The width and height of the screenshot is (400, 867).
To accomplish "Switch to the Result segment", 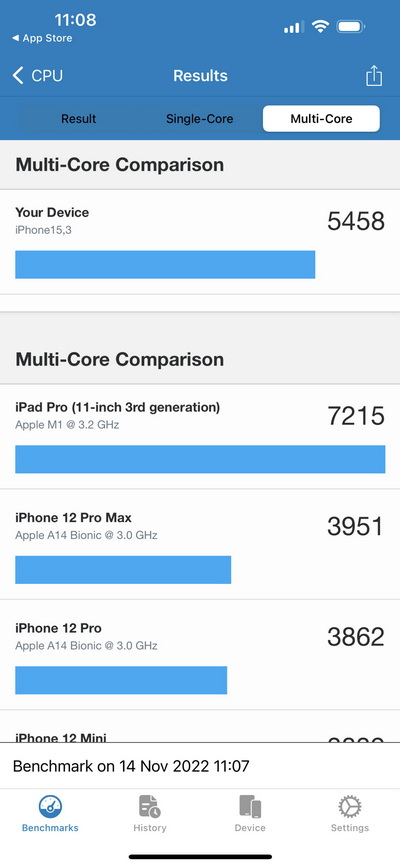I will [x=79, y=119].
